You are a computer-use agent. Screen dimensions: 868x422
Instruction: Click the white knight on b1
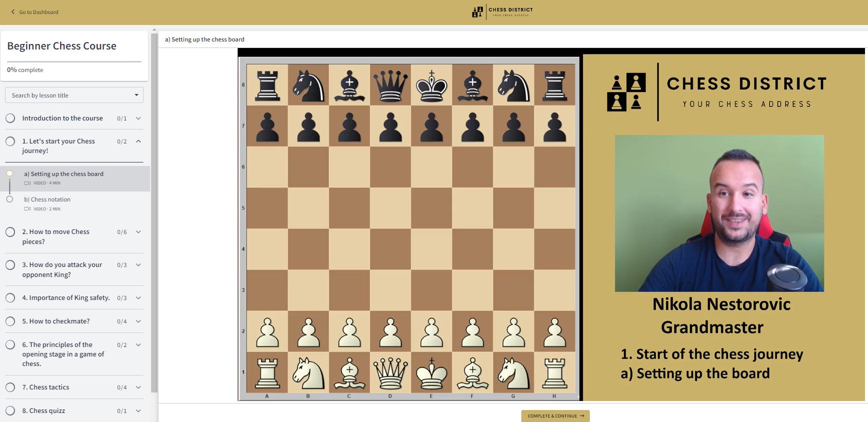pyautogui.click(x=308, y=373)
